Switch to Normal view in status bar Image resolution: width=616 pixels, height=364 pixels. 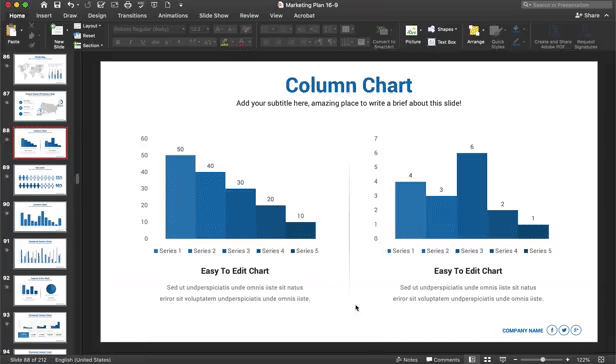coord(472,360)
